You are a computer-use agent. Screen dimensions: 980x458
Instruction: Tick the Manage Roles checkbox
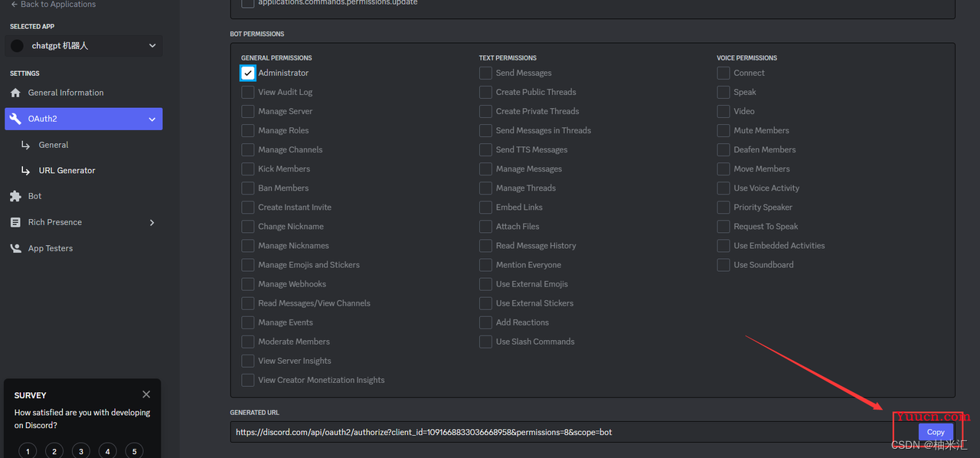pos(248,130)
